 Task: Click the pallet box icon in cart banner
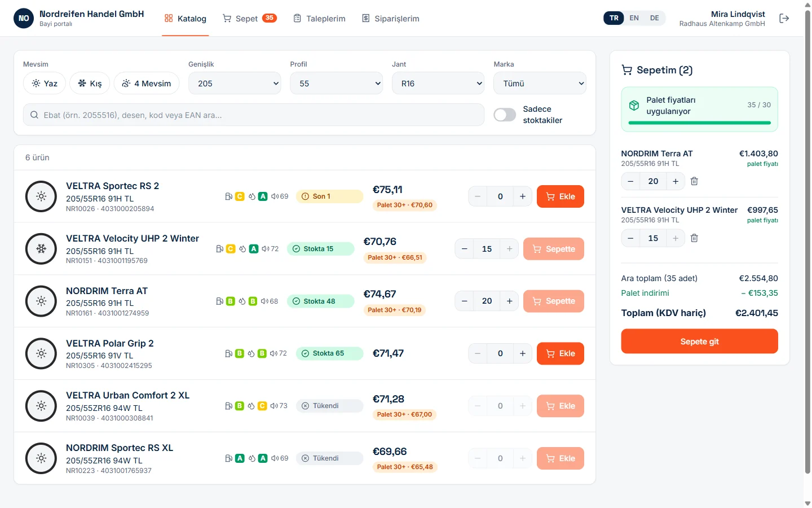point(634,106)
